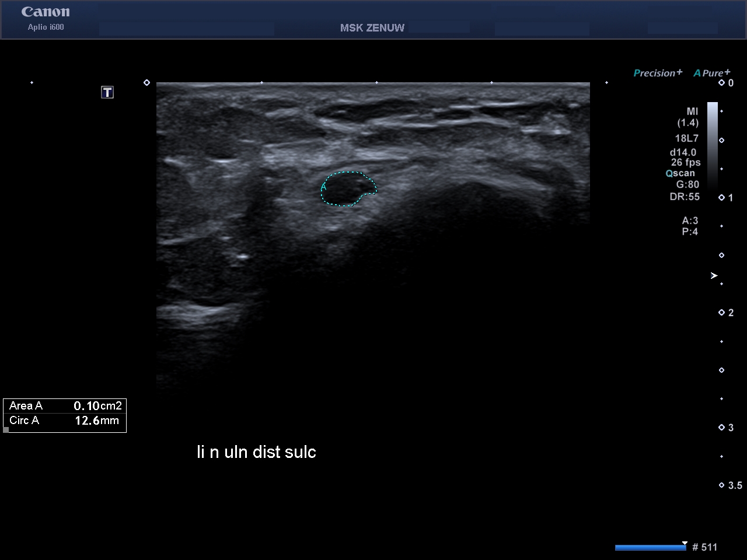Toggle the Precision+ imaging mode
This screenshot has width=747, height=560.
pyautogui.click(x=658, y=73)
